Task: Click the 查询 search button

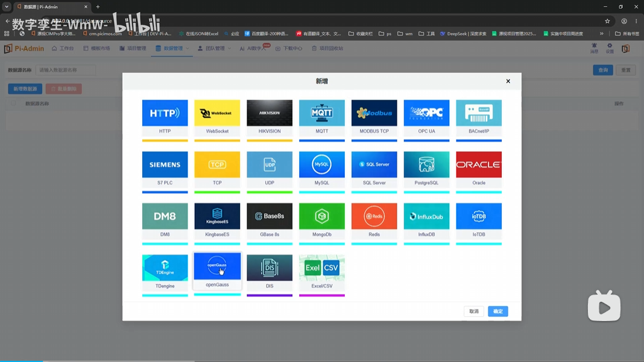Action: click(602, 70)
